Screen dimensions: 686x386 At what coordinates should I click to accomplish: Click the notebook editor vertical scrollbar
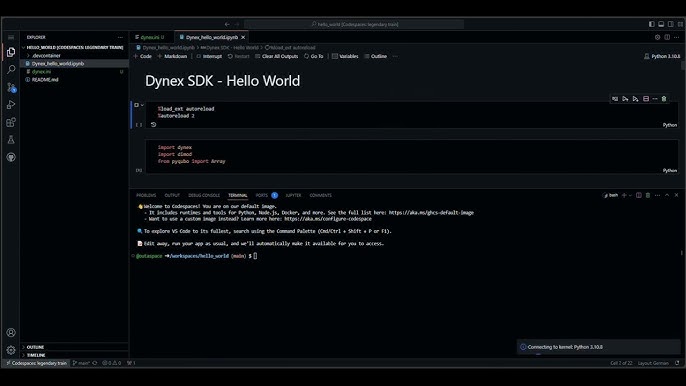pos(683,66)
